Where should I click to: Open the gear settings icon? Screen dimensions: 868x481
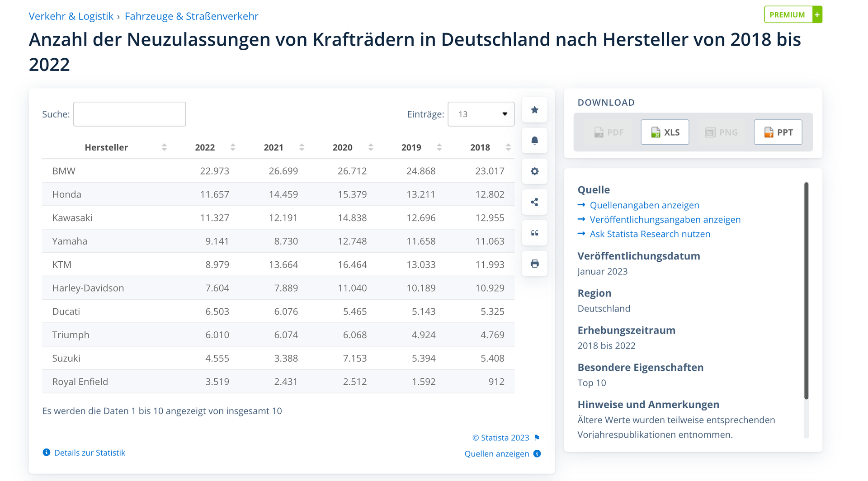click(x=534, y=171)
